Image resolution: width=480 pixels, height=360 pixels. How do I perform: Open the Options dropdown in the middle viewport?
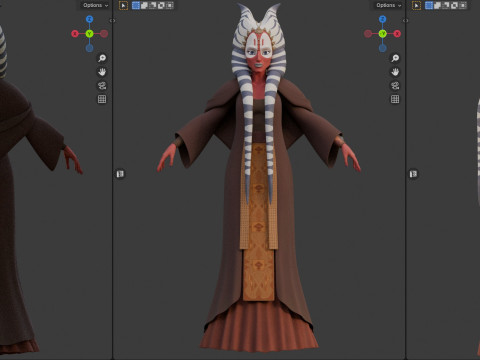389,5
